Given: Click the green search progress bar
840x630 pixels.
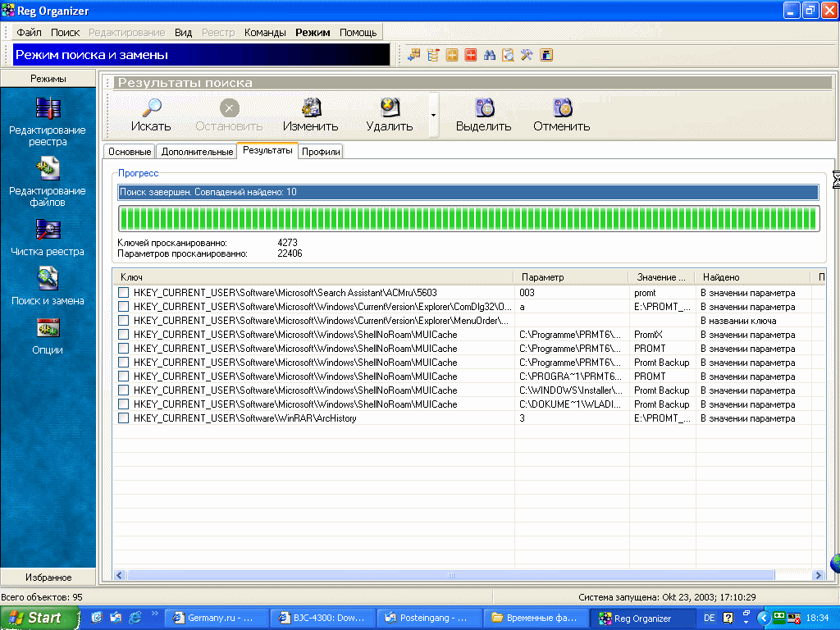Looking at the screenshot, I should pyautogui.click(x=468, y=218).
